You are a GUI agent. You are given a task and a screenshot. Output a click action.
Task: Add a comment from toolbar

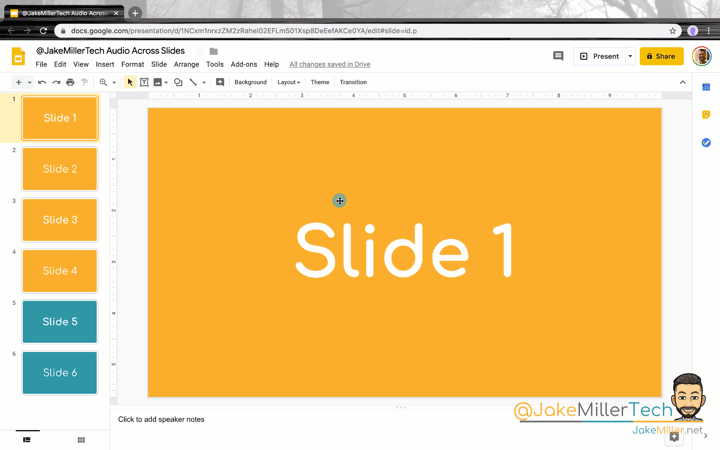220,82
